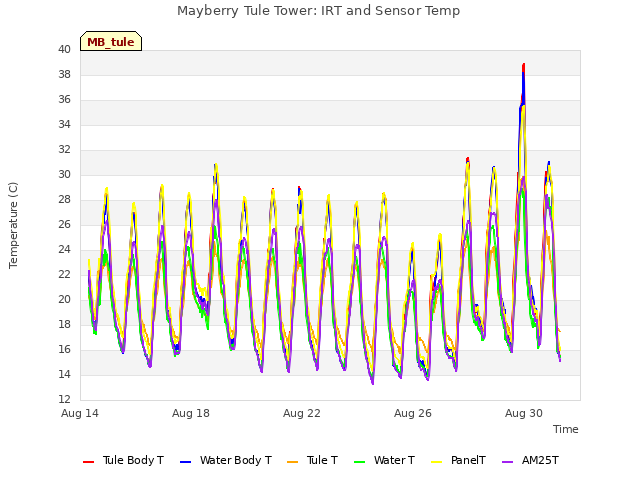Image resolution: width=640 pixels, height=480 pixels.
Task: Click the 'Aug 14' x-axis tick label
Action: (80, 413)
